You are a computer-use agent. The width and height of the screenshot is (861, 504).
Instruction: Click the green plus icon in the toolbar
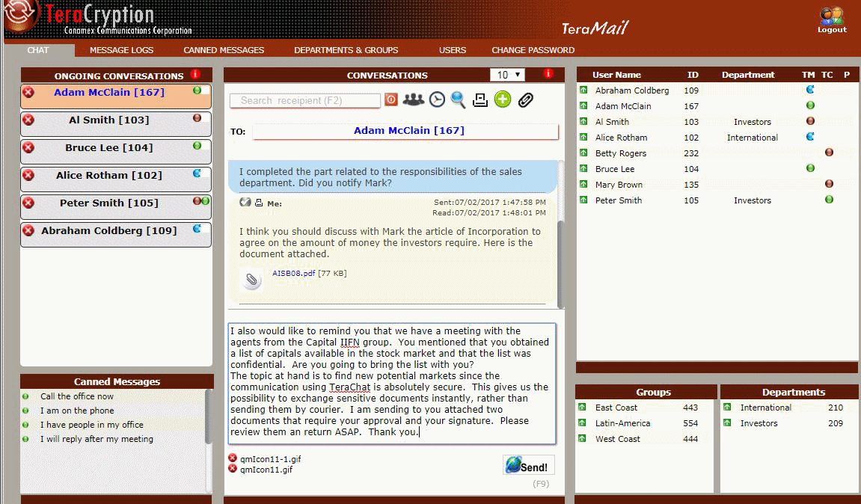(x=503, y=99)
